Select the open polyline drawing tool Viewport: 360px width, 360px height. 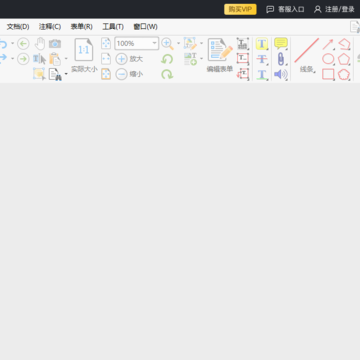point(344,44)
